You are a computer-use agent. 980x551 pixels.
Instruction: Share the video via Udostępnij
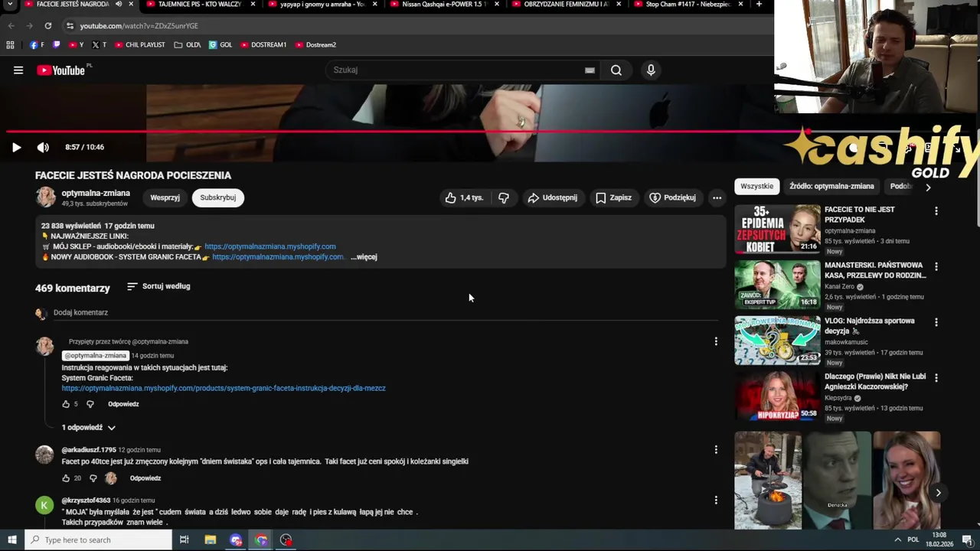[552, 197]
